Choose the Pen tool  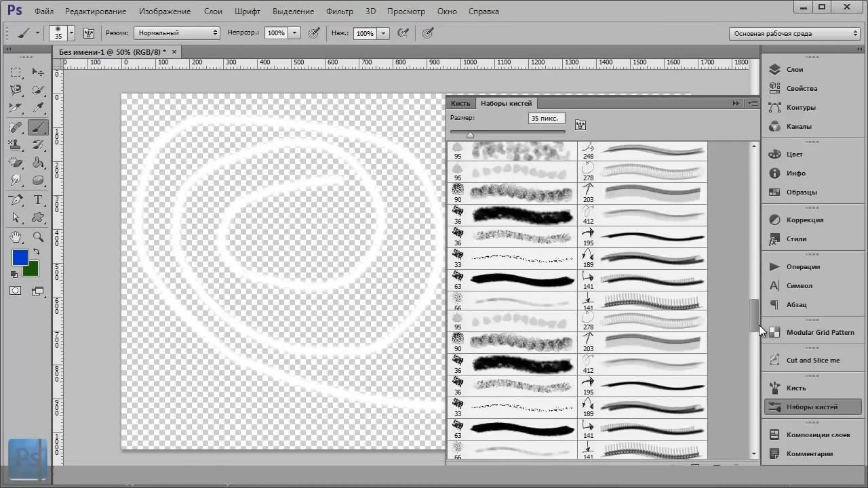coord(16,200)
